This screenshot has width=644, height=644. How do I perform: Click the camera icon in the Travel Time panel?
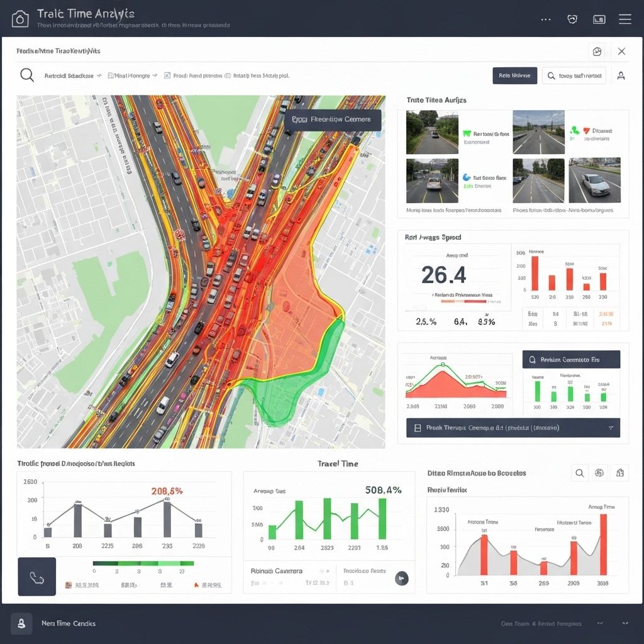tap(402, 578)
